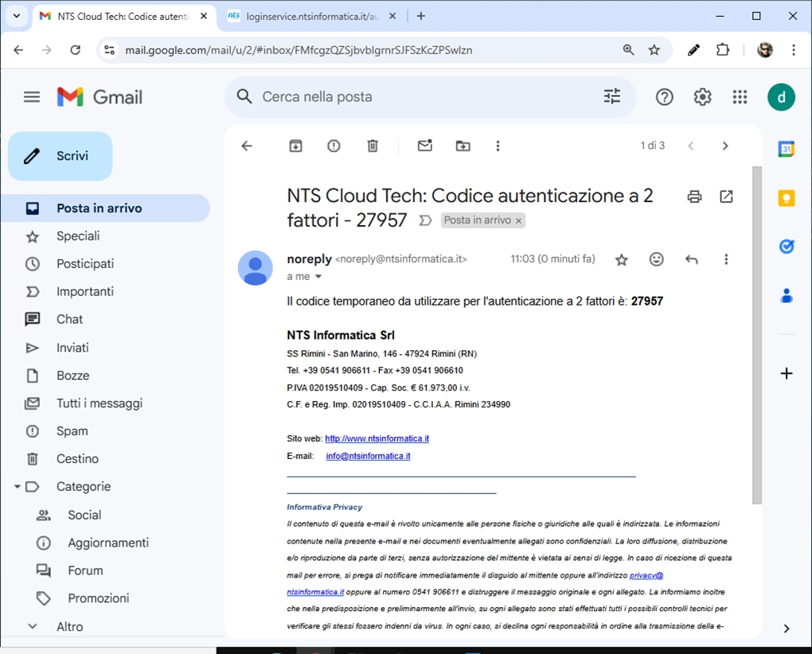This screenshot has width=812, height=654.
Task: Open Posta in arrivo folder
Action: tap(105, 208)
